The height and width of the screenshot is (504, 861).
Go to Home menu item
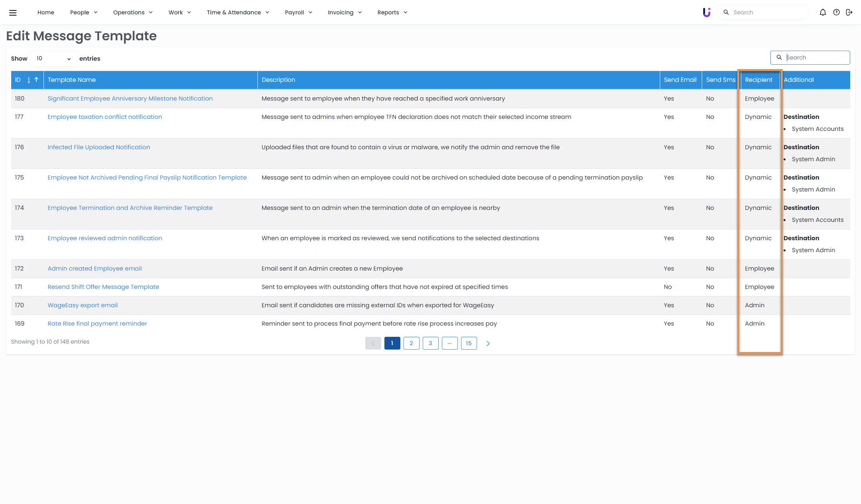click(46, 12)
